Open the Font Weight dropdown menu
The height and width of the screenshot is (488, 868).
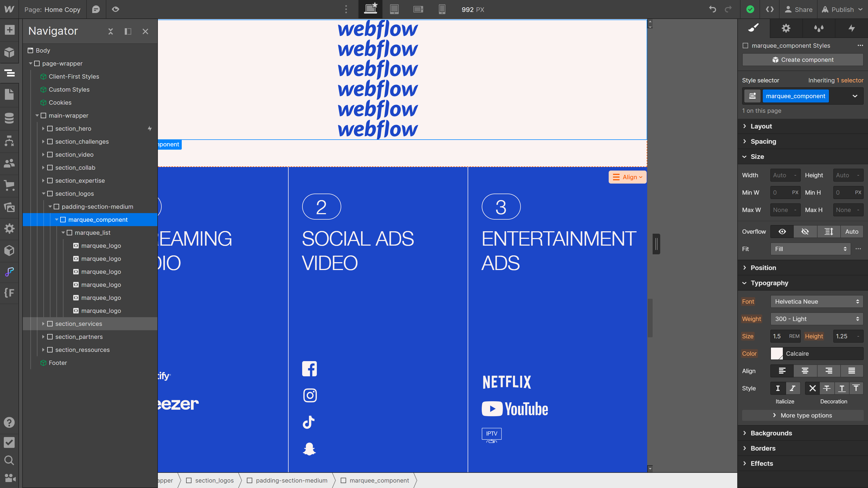(817, 318)
